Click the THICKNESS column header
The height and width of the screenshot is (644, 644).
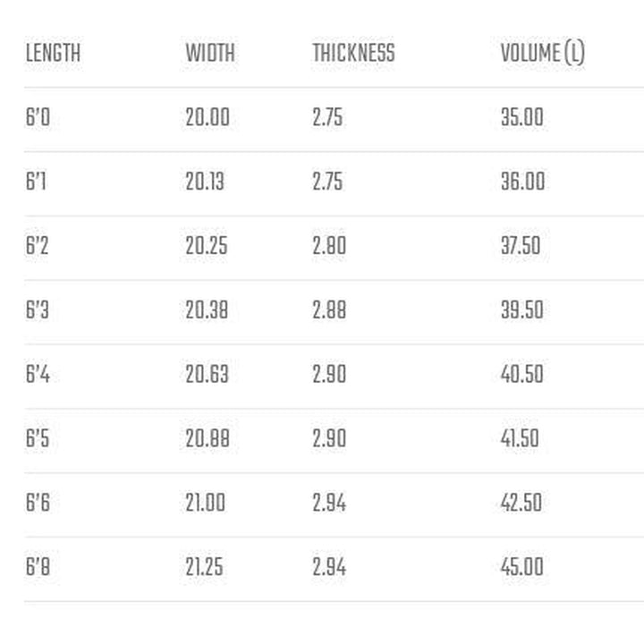tap(353, 53)
